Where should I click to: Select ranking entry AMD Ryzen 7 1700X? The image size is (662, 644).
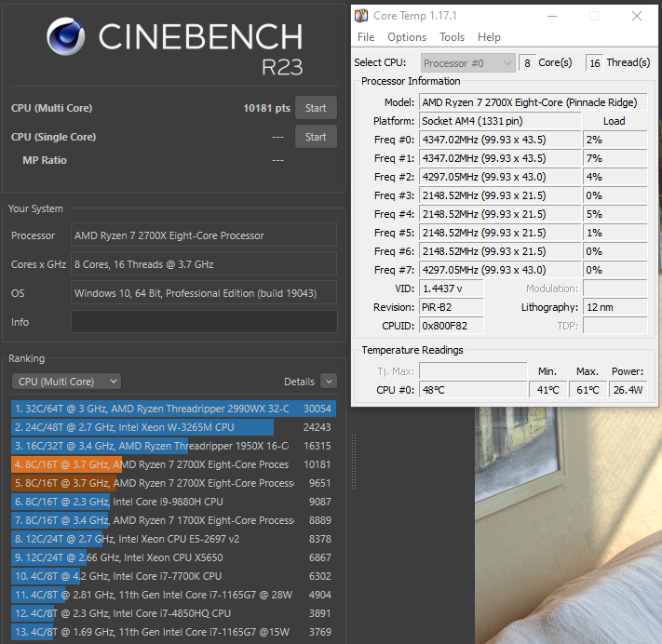(173, 520)
